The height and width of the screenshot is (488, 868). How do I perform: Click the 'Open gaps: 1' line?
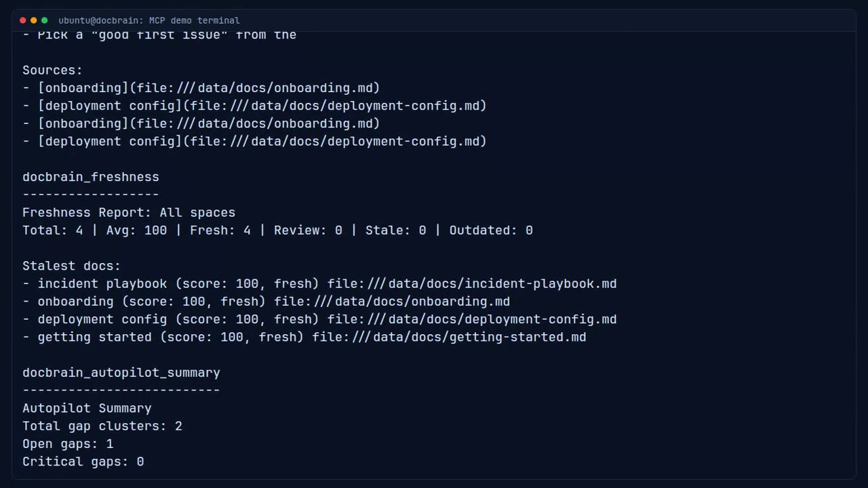point(68,444)
